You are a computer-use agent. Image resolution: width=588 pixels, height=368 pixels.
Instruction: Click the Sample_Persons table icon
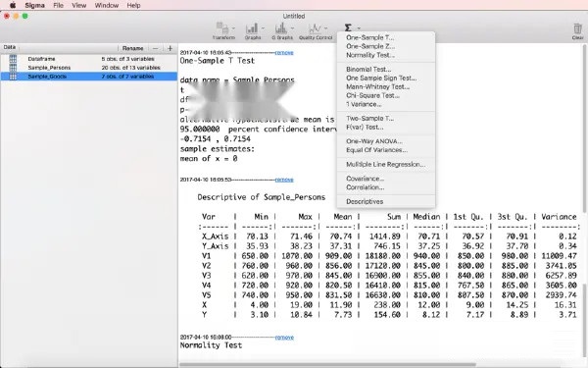click(x=13, y=68)
